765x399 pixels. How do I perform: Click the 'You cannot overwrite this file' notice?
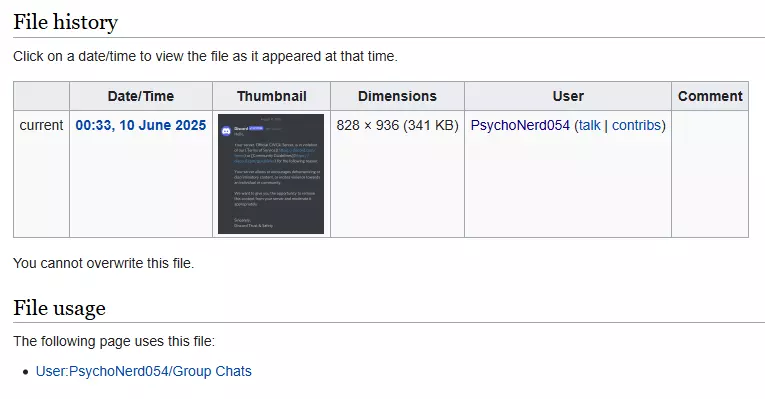[103, 263]
